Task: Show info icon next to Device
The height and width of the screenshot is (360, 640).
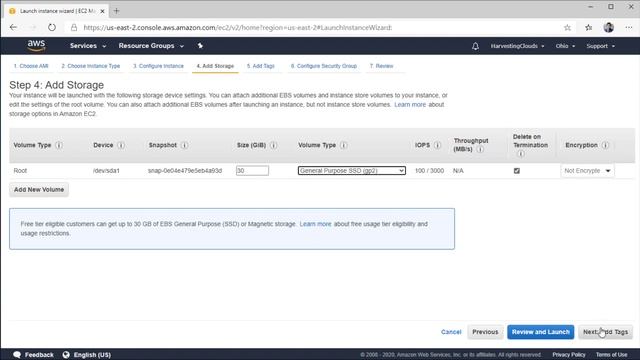Action: point(121,145)
